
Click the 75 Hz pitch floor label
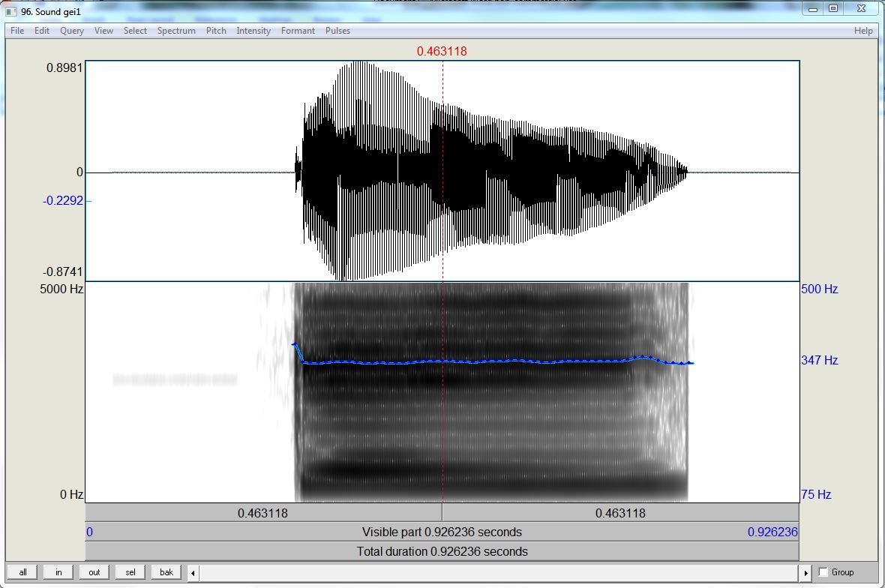coord(816,494)
